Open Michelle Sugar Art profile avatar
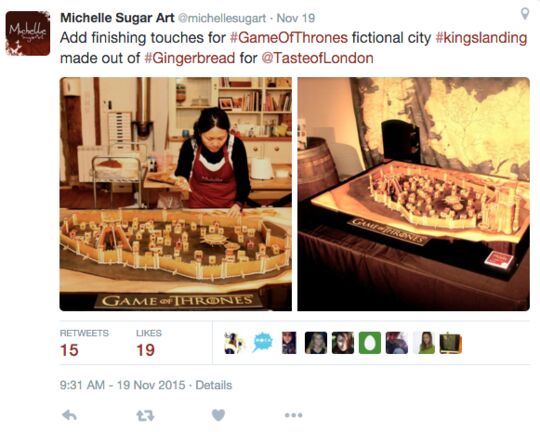Screen dimensions: 540x432 pos(28,33)
